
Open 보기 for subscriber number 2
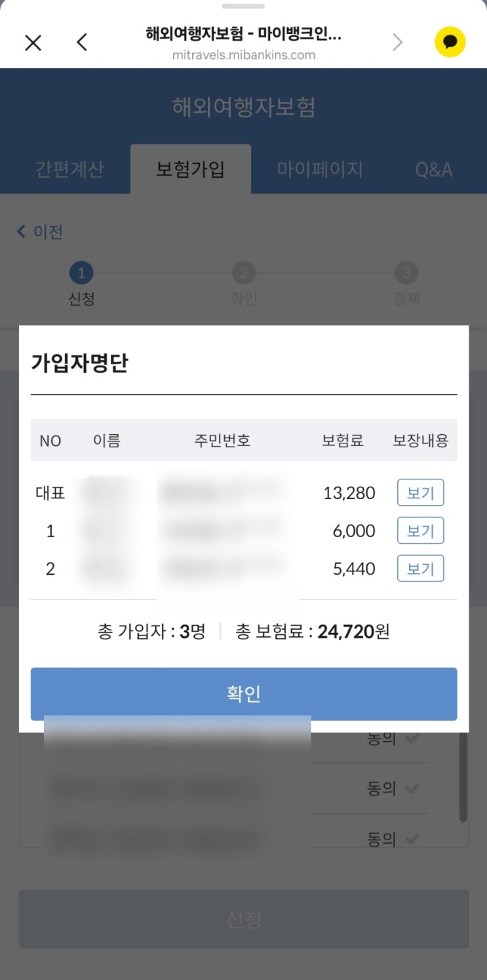click(420, 569)
